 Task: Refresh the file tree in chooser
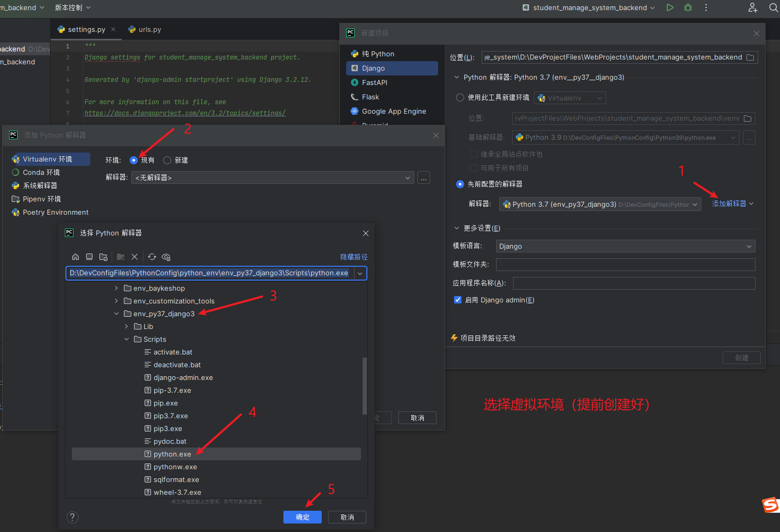point(152,257)
